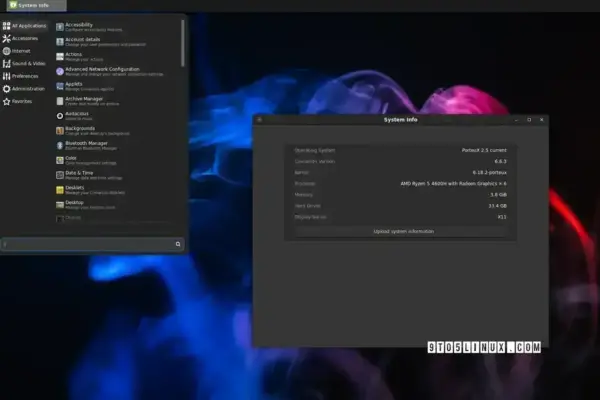
Task: Select the Display Server value X11
Action: 502,217
